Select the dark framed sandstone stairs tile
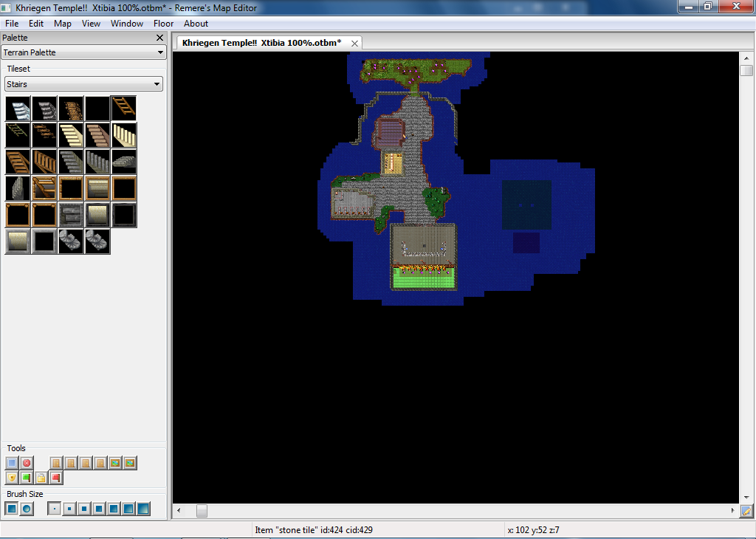The width and height of the screenshot is (756, 539). (x=97, y=215)
